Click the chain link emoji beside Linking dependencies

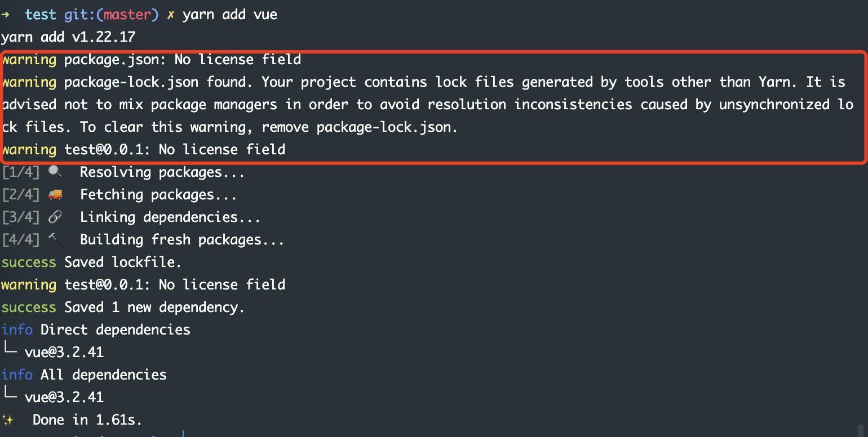(55, 217)
